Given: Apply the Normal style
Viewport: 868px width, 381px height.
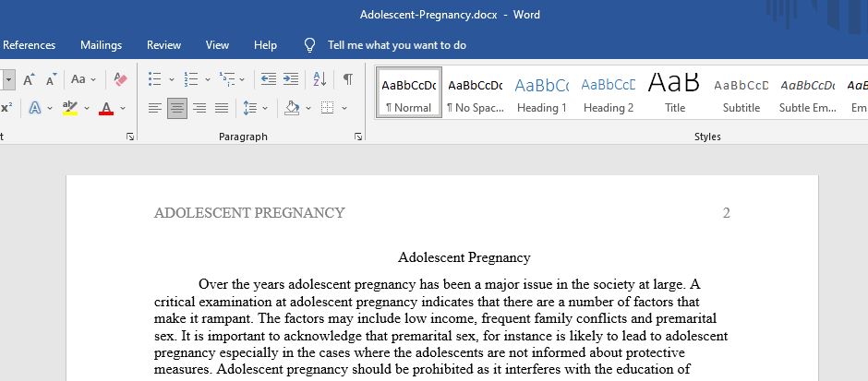Looking at the screenshot, I should (x=409, y=93).
